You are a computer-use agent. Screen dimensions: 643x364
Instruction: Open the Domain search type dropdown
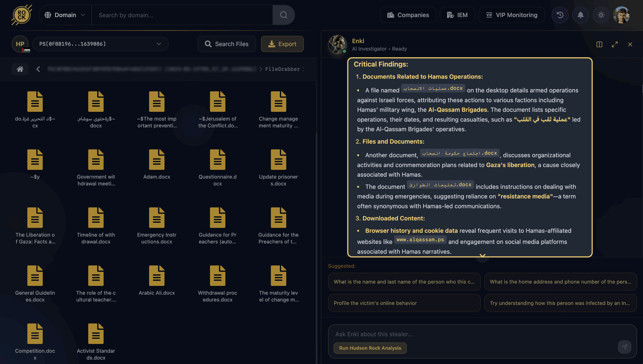click(x=65, y=15)
